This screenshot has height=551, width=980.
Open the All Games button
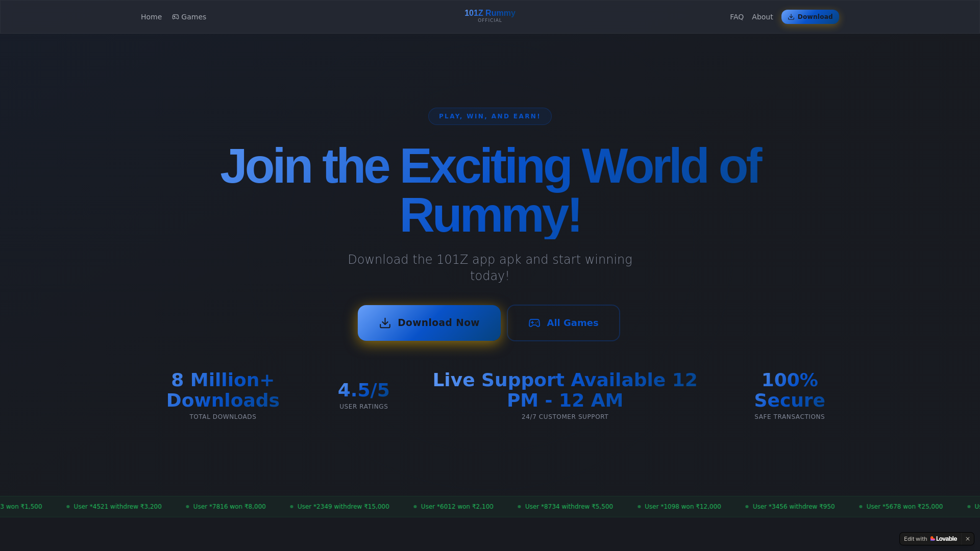(563, 323)
